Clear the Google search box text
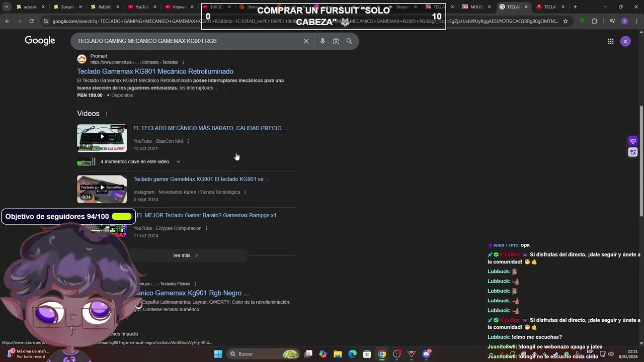 point(306,41)
